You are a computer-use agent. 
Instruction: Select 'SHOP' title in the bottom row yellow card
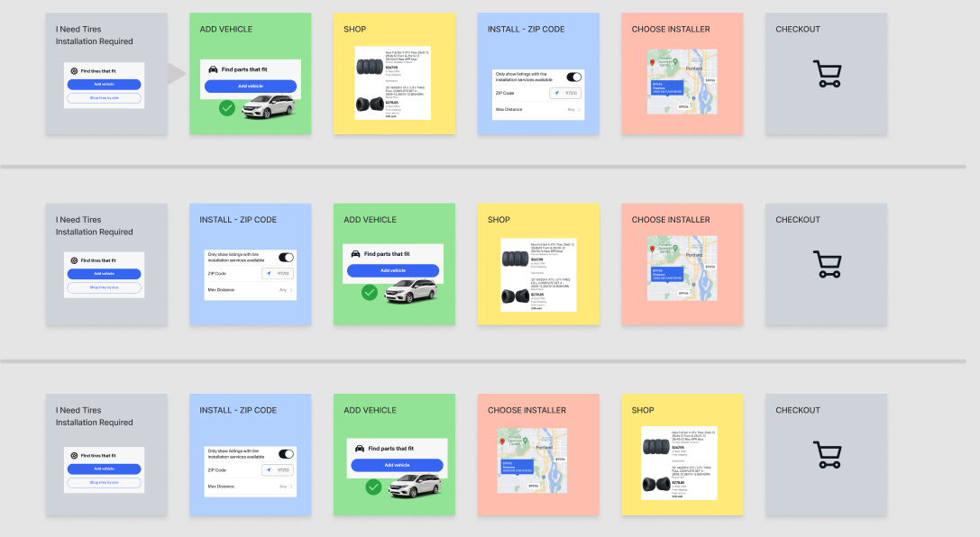point(643,410)
